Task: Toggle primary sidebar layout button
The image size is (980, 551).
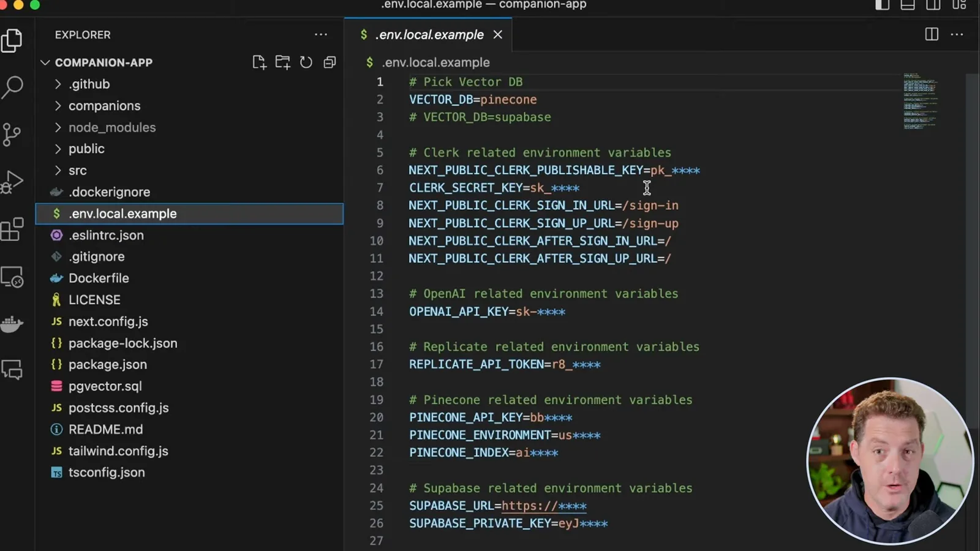Action: tap(882, 5)
